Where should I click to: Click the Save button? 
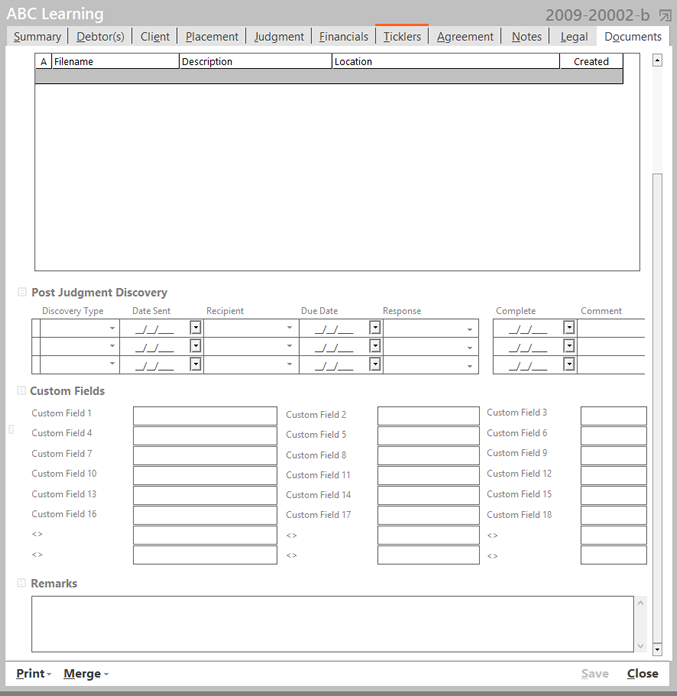(x=595, y=673)
